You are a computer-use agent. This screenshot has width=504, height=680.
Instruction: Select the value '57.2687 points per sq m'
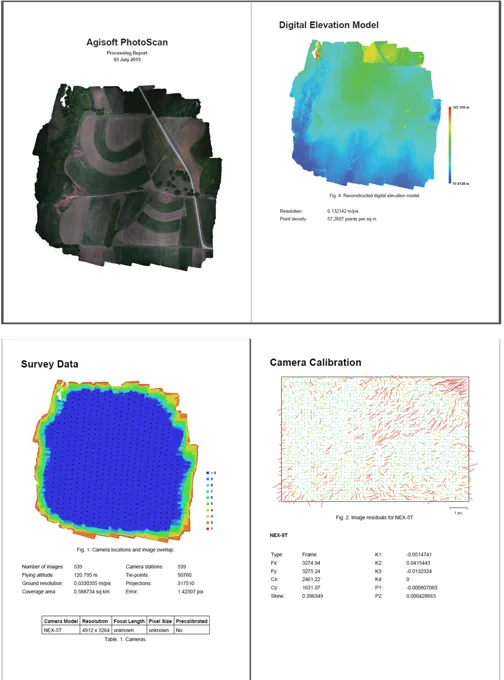pos(352,219)
